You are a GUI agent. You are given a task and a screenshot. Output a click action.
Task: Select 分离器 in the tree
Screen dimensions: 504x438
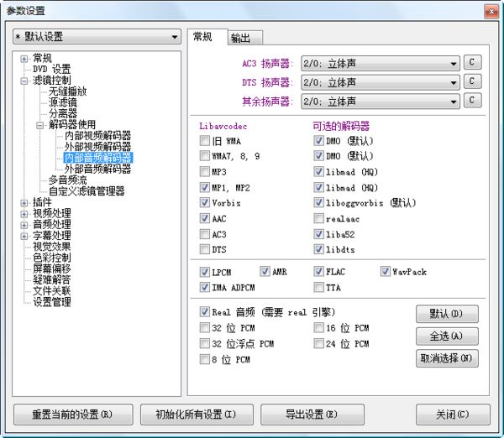tap(63, 113)
